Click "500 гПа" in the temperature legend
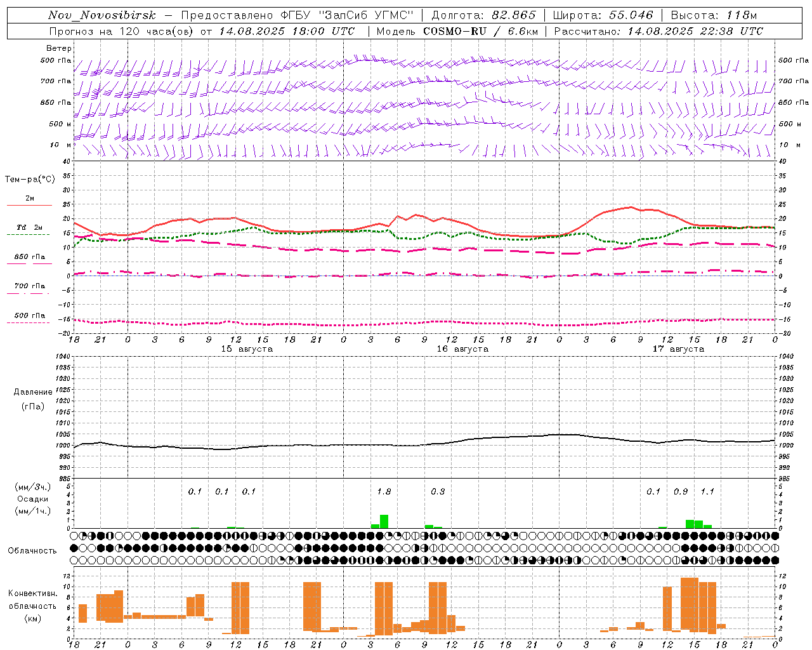Viewport: 812px width, 650px height. [30, 315]
